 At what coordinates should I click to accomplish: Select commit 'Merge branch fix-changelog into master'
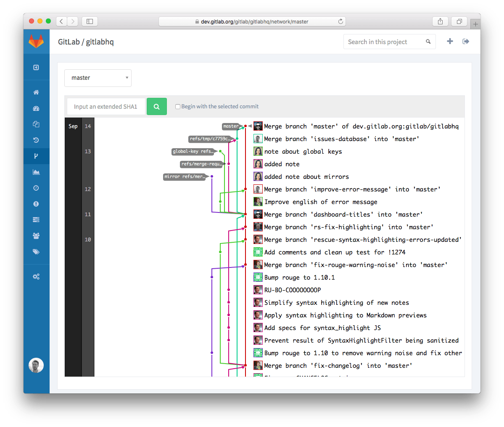pos(338,366)
